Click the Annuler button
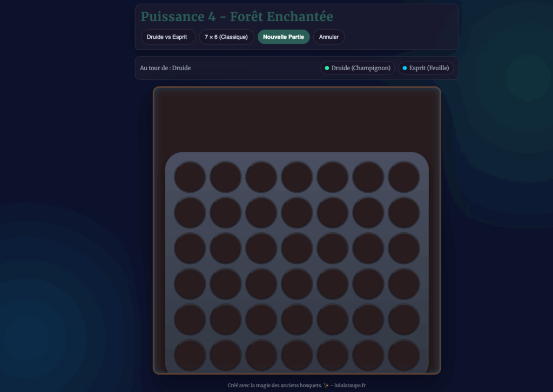Viewport: 553px width, 392px height. coord(329,37)
